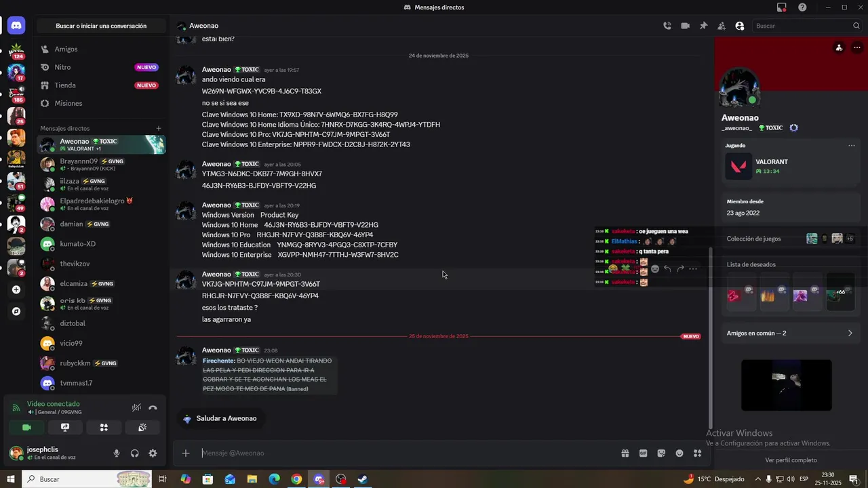Open VALORANT activity more options
This screenshot has width=868, height=488.
pyautogui.click(x=852, y=145)
